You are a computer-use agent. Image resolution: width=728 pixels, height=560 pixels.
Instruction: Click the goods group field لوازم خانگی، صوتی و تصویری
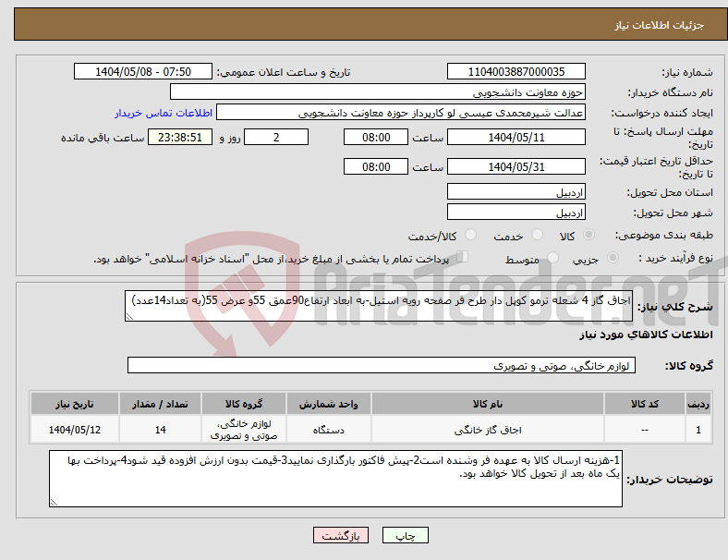click(382, 365)
